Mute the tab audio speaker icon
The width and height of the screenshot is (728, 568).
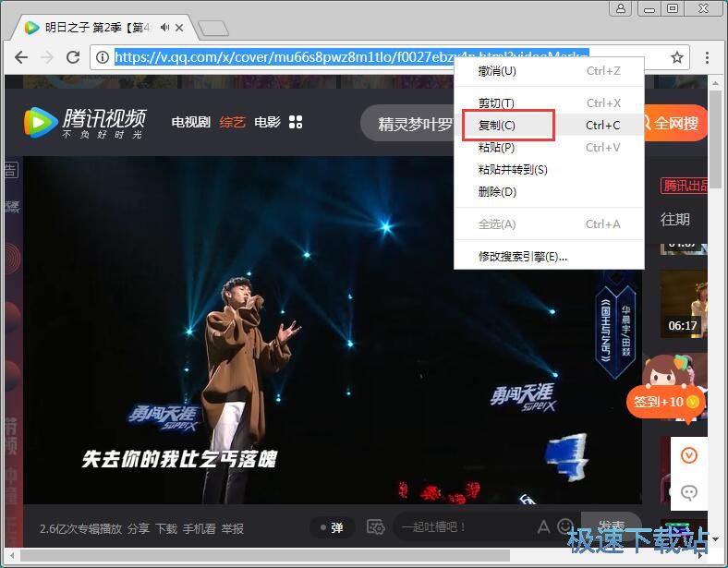click(165, 27)
